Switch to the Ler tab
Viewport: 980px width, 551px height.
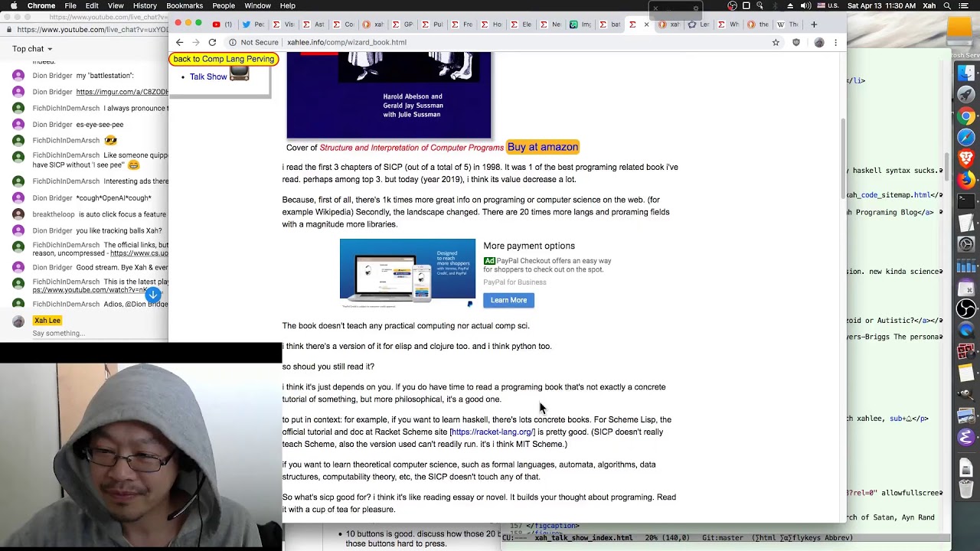(x=698, y=24)
